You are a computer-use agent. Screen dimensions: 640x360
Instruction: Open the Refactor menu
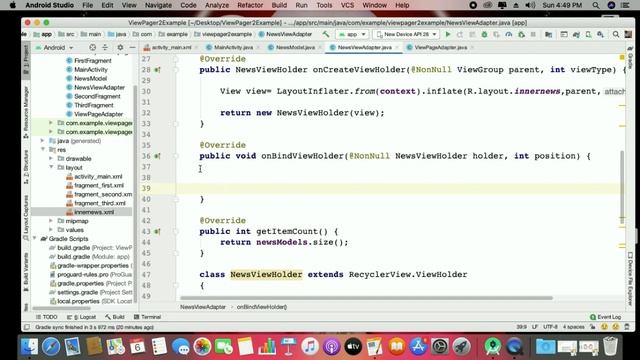point(250,5)
